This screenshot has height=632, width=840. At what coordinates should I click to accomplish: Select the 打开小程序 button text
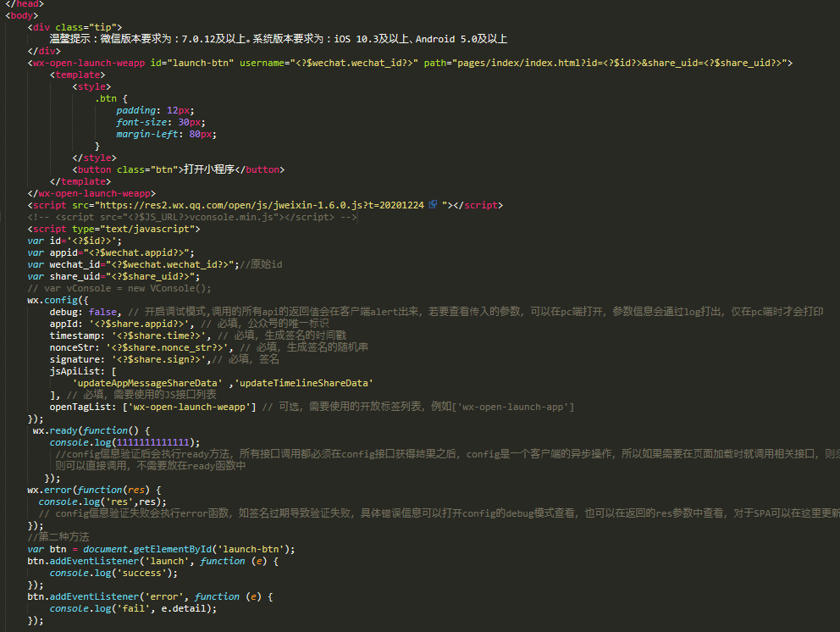[x=209, y=169]
